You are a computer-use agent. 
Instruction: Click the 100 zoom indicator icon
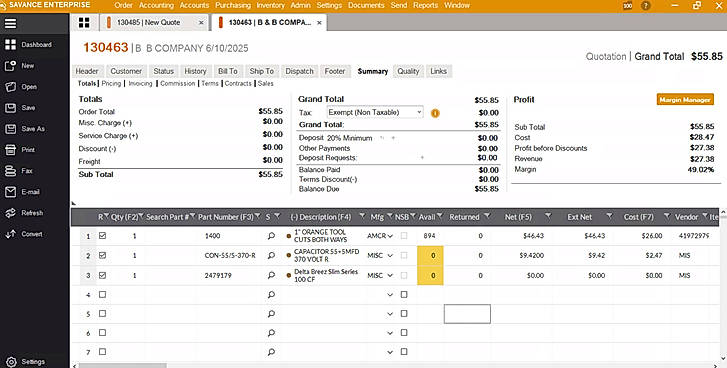point(627,6)
